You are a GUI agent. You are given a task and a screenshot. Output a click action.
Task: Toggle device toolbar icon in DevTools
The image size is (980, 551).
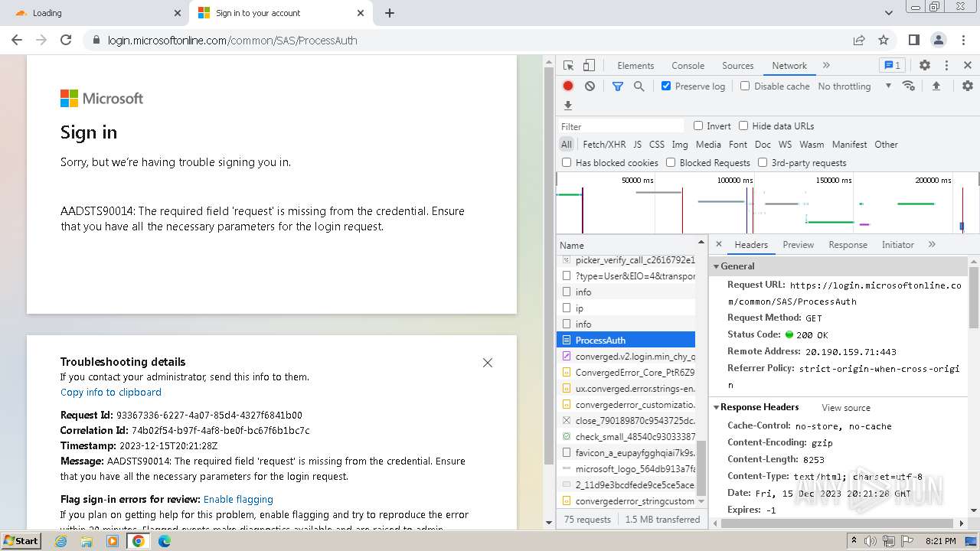point(589,66)
